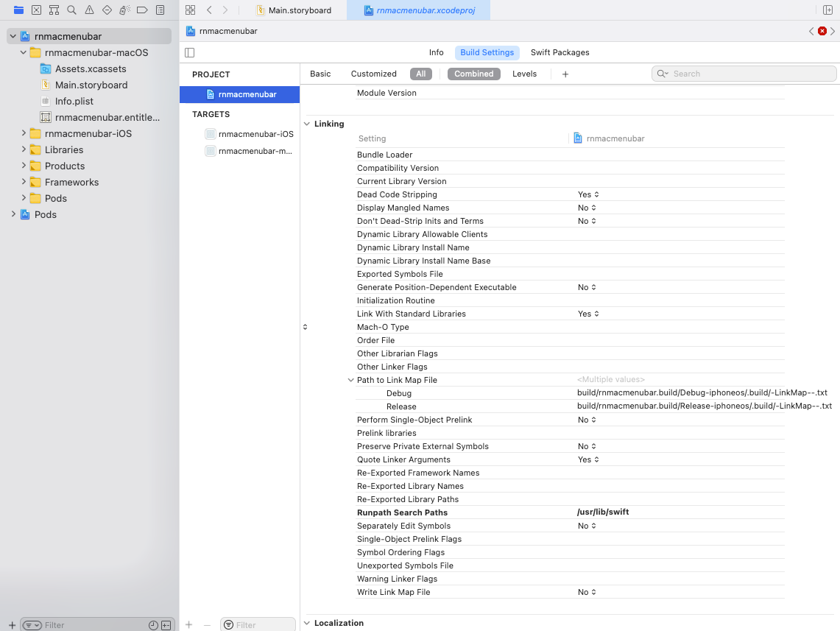Open rnmacmenubar.entitle... file
The width and height of the screenshot is (840, 631).
point(100,117)
